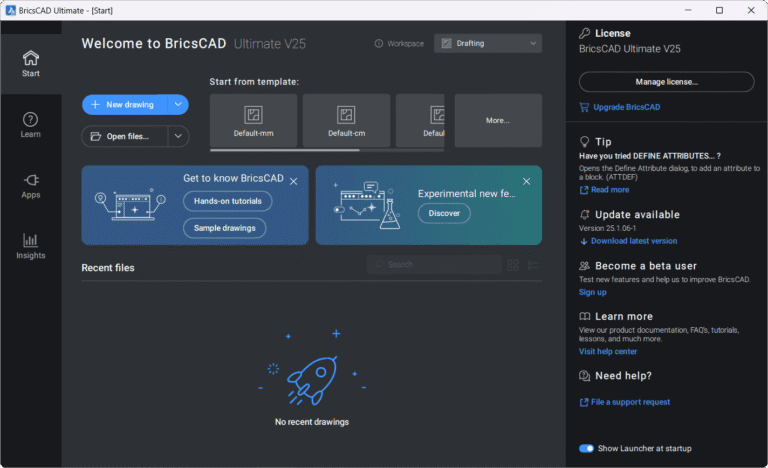This screenshot has height=468, width=768.
Task: Click the Need help chat icon
Action: tap(584, 376)
